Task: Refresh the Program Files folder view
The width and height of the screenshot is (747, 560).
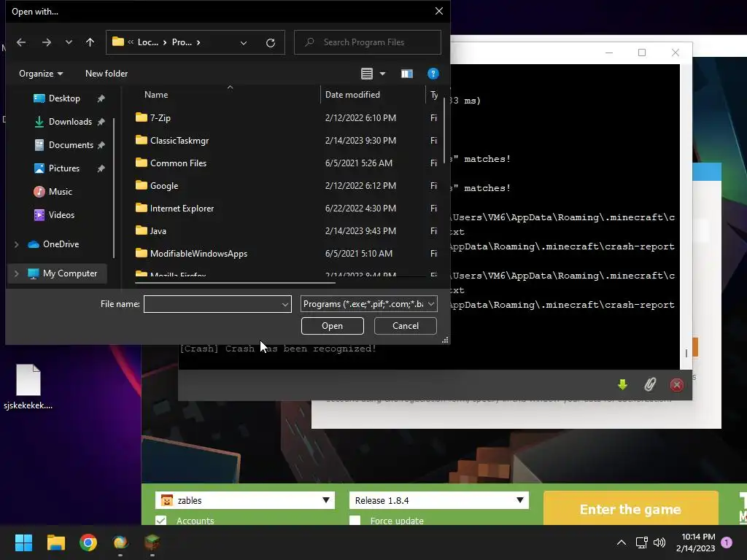Action: (271, 43)
